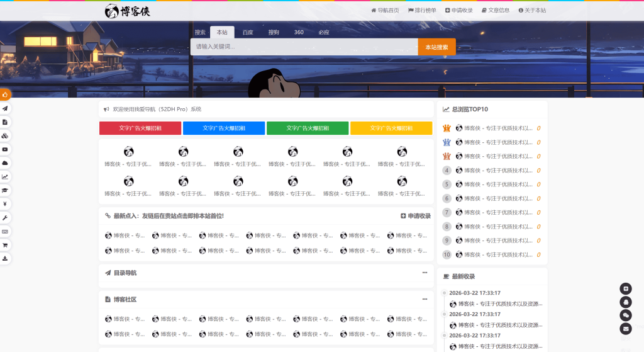This screenshot has height=352, width=644.
Task: Select the 搜狗 search tab
Action: pos(274,32)
